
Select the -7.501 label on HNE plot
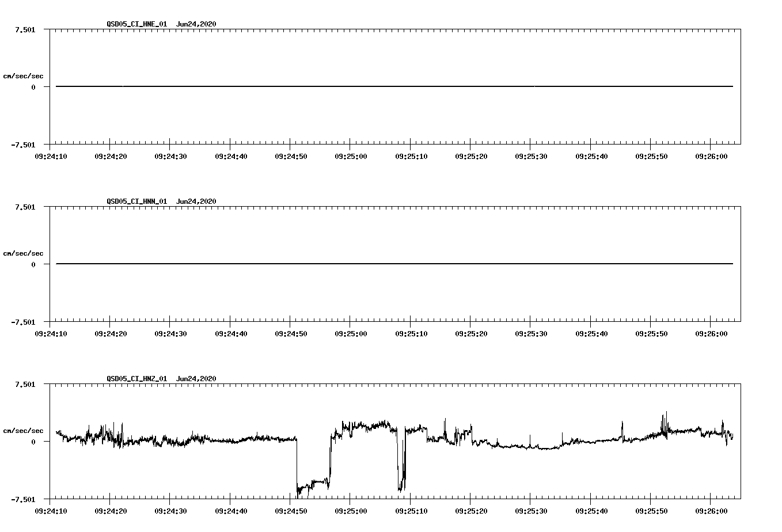(23, 145)
